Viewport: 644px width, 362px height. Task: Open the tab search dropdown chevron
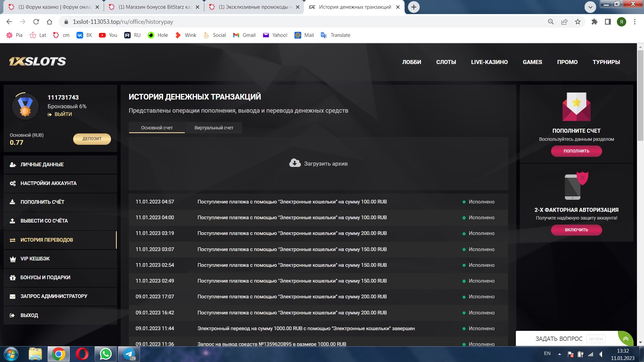pos(590,7)
